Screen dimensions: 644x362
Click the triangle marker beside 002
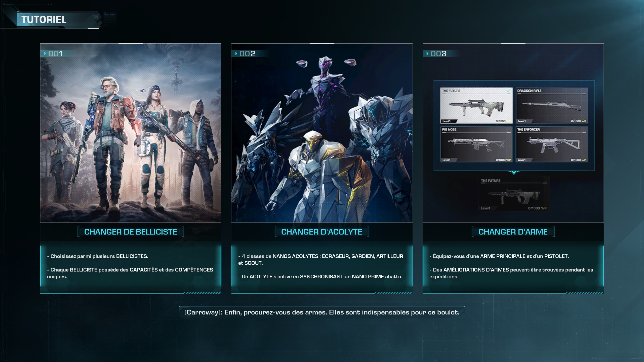(x=236, y=54)
